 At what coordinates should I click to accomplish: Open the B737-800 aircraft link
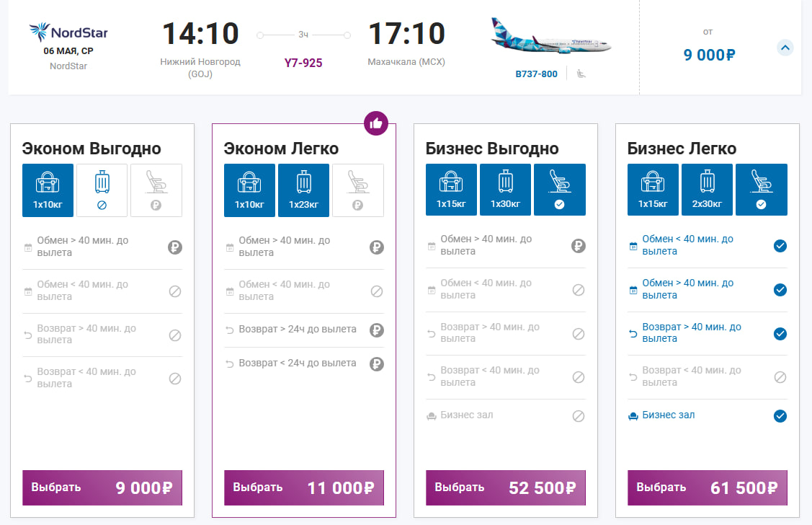[x=536, y=74]
